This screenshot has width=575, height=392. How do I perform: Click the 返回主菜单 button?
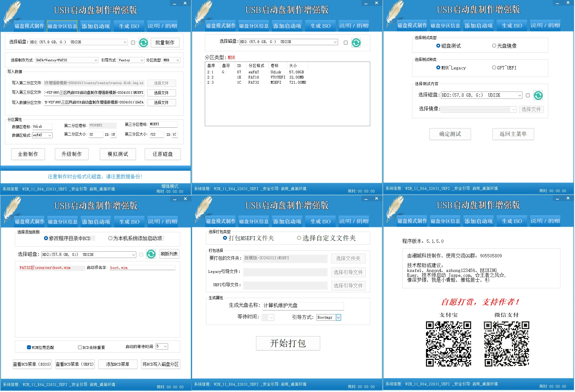(x=513, y=134)
